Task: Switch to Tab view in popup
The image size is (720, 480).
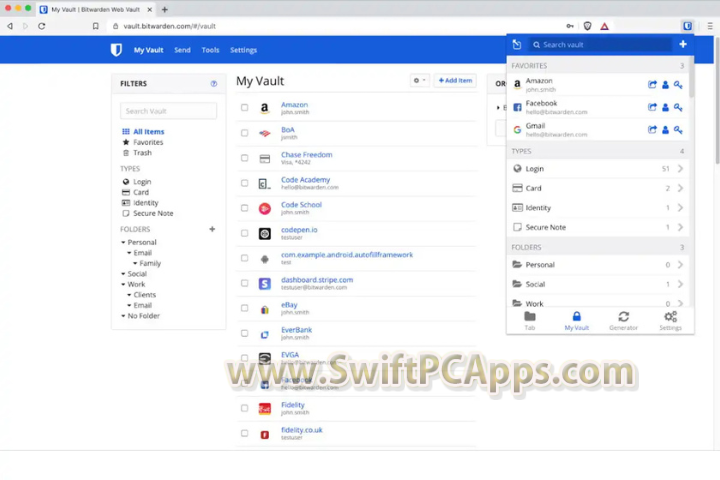Action: [530, 321]
